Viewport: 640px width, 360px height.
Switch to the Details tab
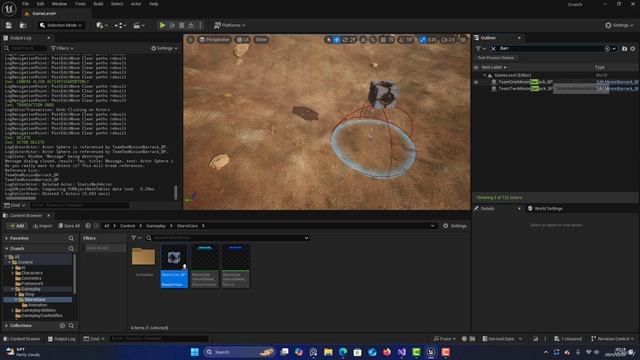(488, 209)
